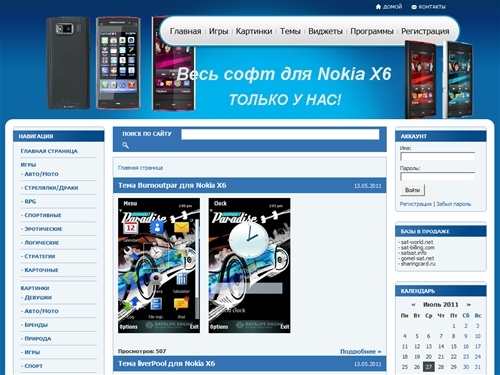Open sat-billing.com link
This screenshot has height=375, width=500.
tap(417, 247)
